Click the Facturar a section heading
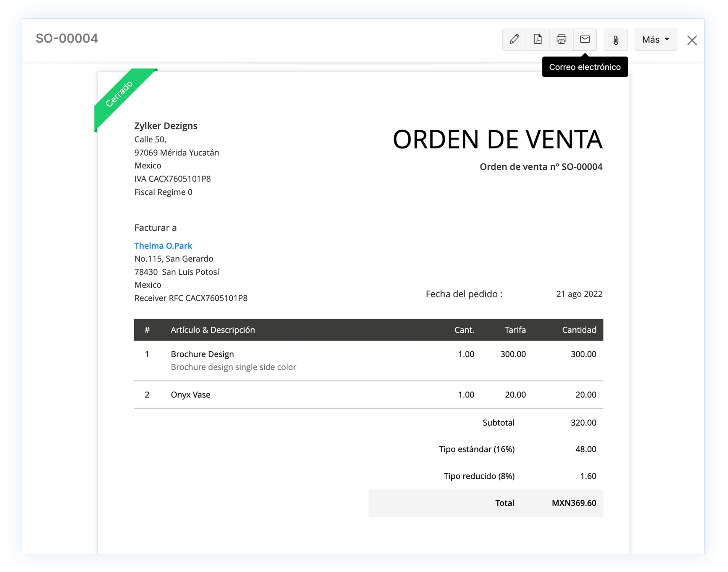 click(x=156, y=228)
